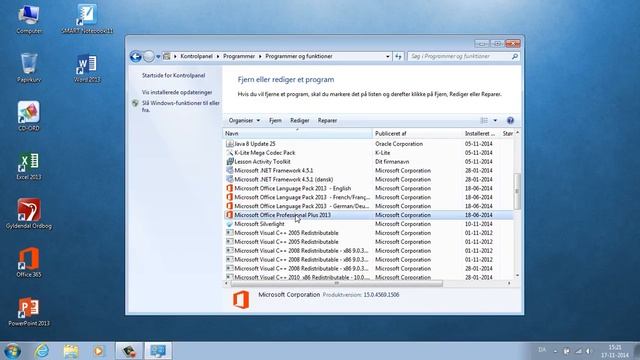Select K-Lite Mega Codec Pack row
Screen dimensions: 640x360
(x=369, y=153)
